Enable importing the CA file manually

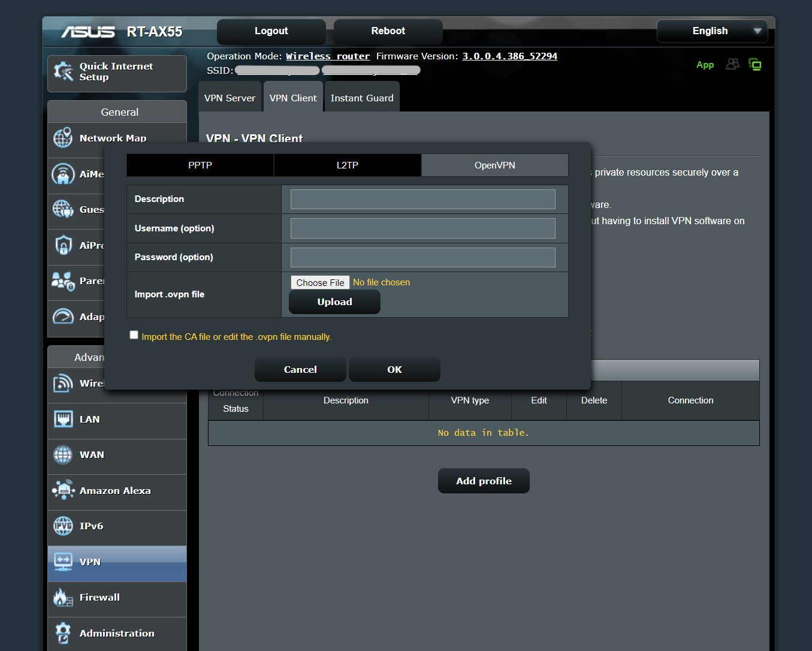click(134, 334)
